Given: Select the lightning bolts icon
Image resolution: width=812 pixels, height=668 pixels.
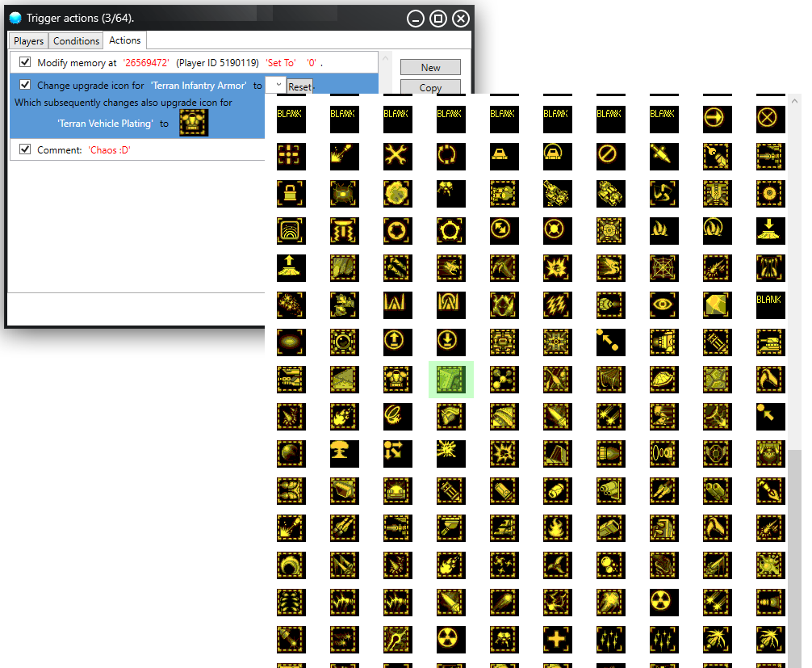Looking at the screenshot, I should click(x=557, y=305).
